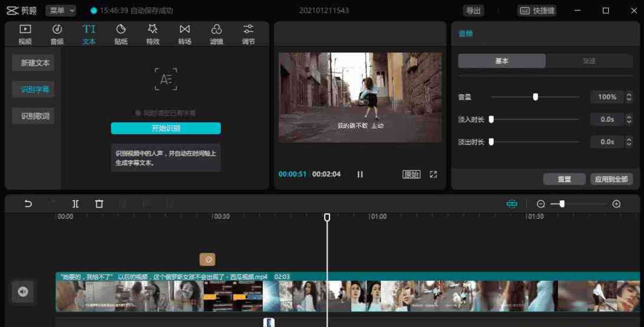Click the 音频 panel header title

pos(465,34)
